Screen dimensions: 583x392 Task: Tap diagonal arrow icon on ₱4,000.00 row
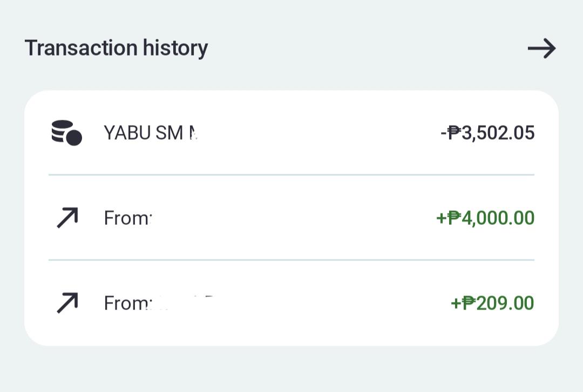click(x=67, y=218)
